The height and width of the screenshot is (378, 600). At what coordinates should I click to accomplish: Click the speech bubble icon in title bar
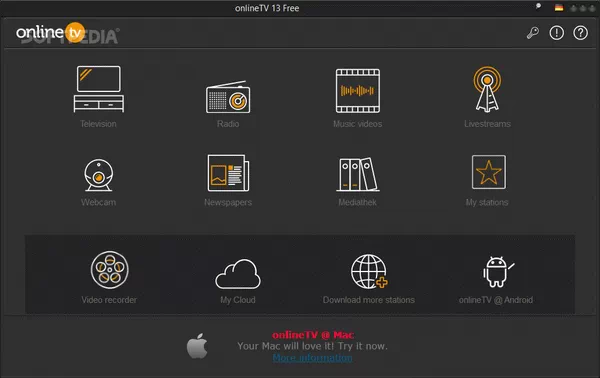click(538, 6)
